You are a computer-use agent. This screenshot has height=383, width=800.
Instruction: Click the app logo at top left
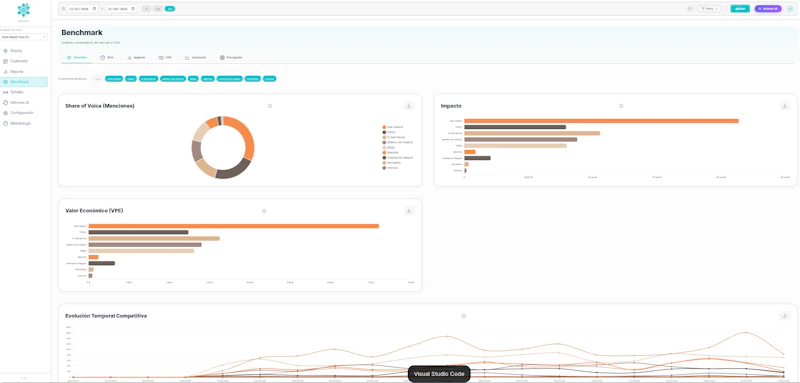[x=23, y=10]
